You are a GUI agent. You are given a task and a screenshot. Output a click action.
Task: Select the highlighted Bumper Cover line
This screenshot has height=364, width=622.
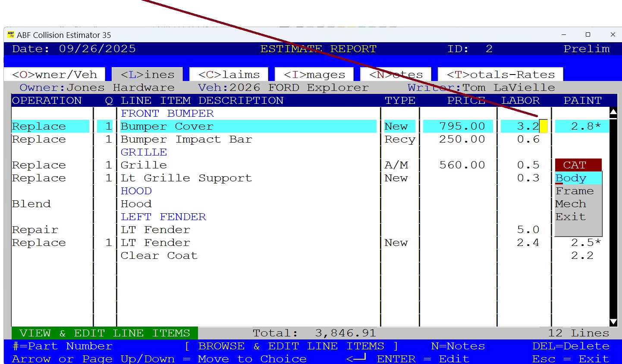pos(173,126)
